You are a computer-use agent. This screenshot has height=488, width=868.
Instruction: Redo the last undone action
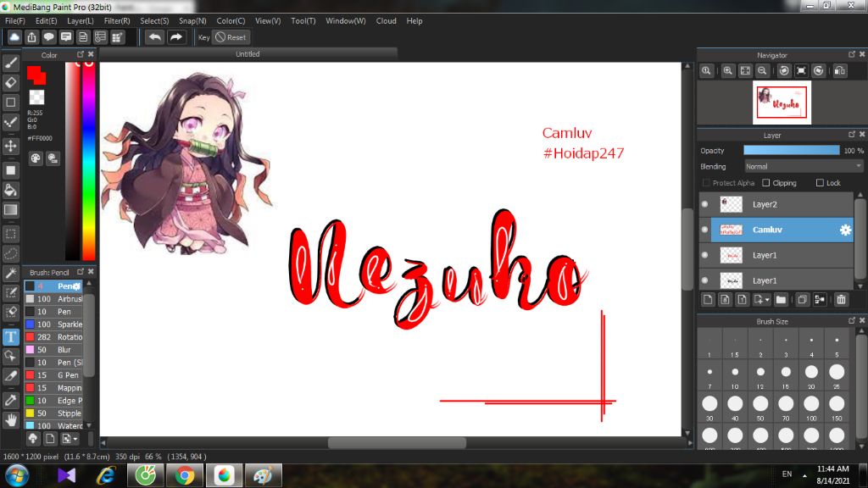(176, 37)
